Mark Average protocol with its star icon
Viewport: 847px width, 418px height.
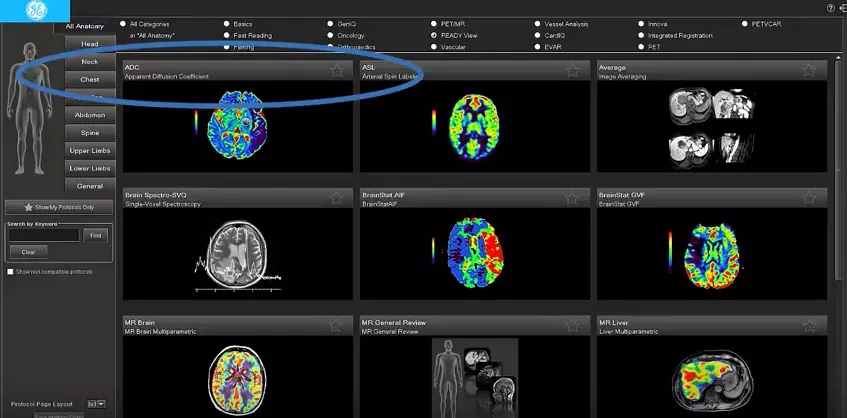coord(809,70)
